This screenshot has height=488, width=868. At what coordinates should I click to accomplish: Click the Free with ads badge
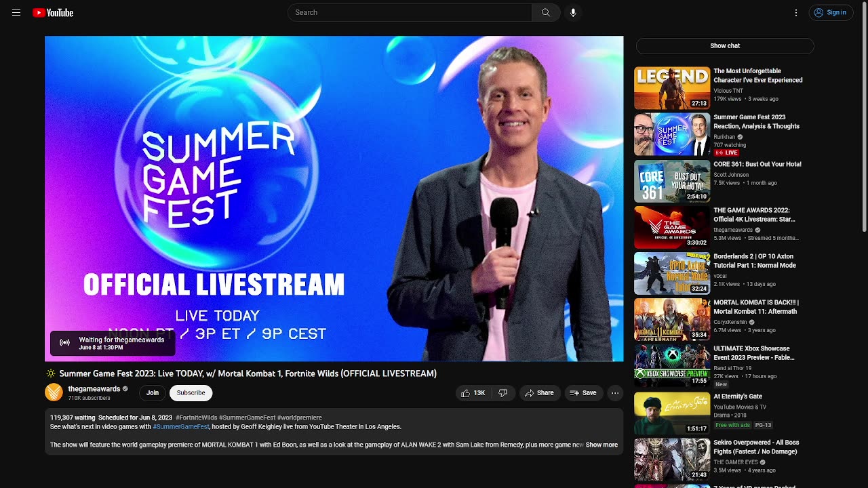coord(732,425)
